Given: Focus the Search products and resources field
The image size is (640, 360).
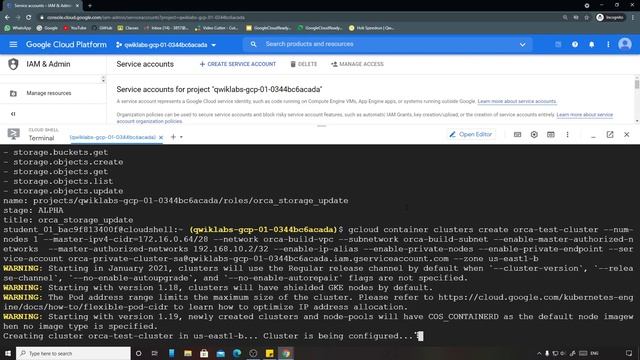Looking at the screenshot, I should 388,44.
